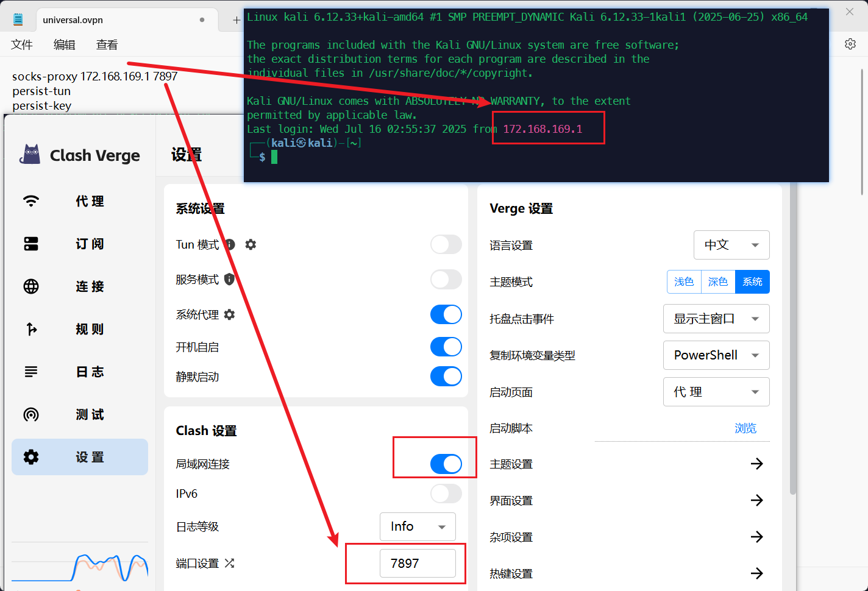The image size is (868, 591).
Task: Open miscellaneous settings arrow
Action: [757, 537]
